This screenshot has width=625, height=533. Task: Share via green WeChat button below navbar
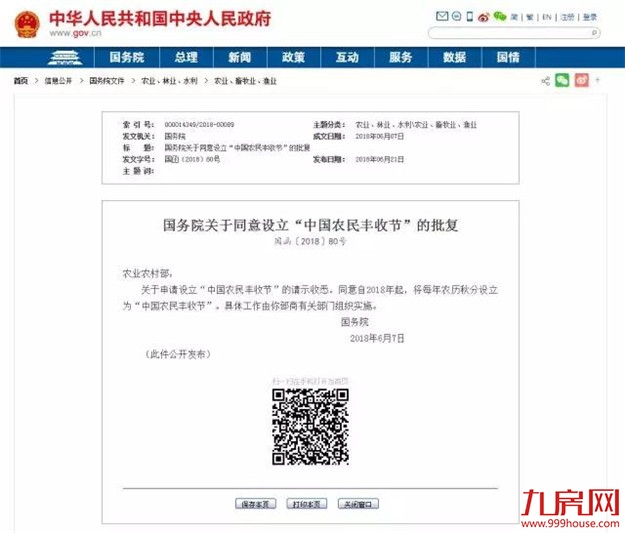pyautogui.click(x=562, y=81)
